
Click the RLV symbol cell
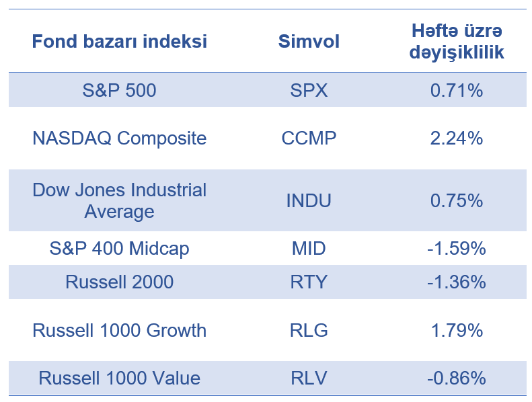pos(309,378)
